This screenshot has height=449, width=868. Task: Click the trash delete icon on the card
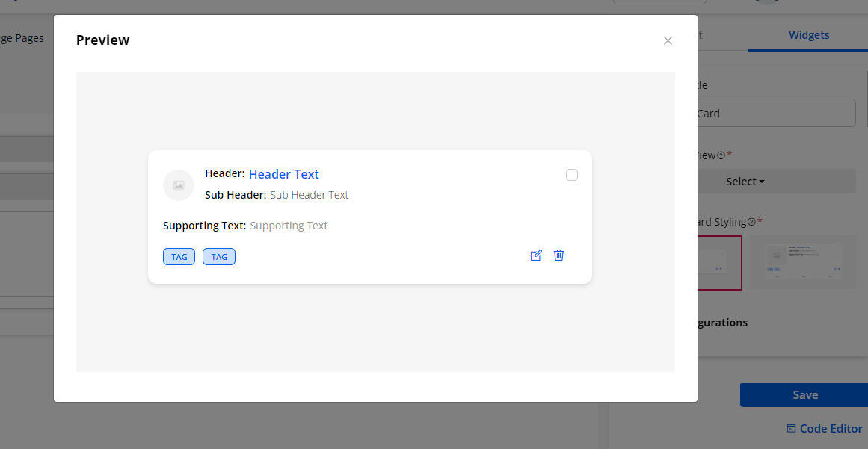click(558, 256)
